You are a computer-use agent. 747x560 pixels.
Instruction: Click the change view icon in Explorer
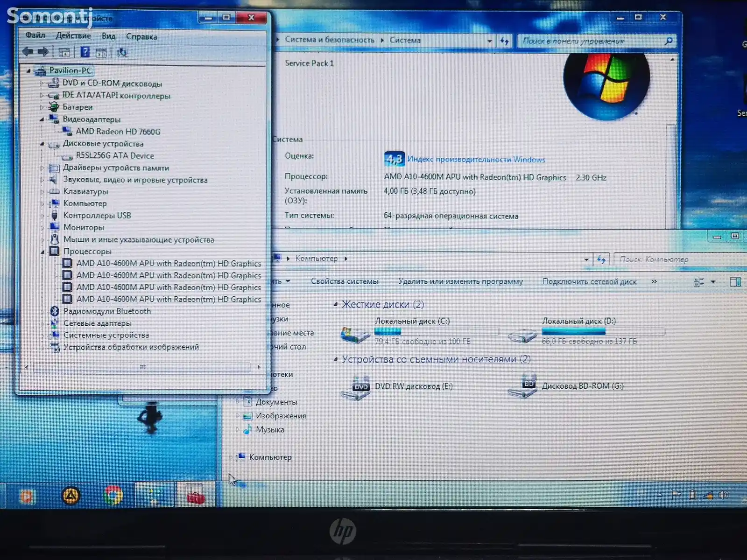(x=699, y=282)
